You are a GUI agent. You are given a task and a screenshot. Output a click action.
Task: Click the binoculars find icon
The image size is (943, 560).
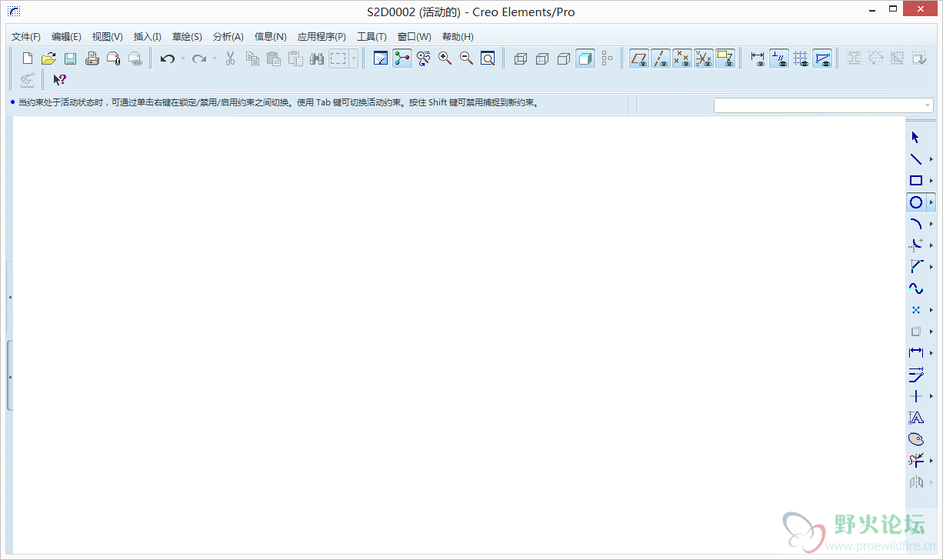[x=316, y=58]
